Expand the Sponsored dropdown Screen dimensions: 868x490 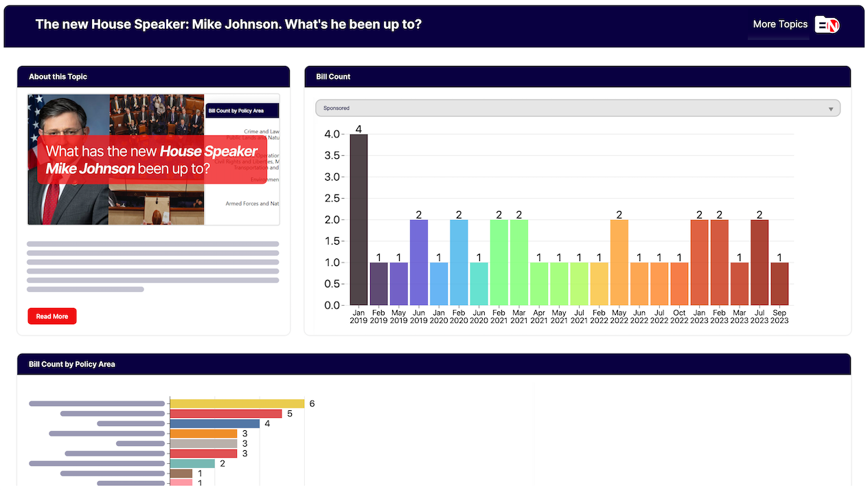577,109
